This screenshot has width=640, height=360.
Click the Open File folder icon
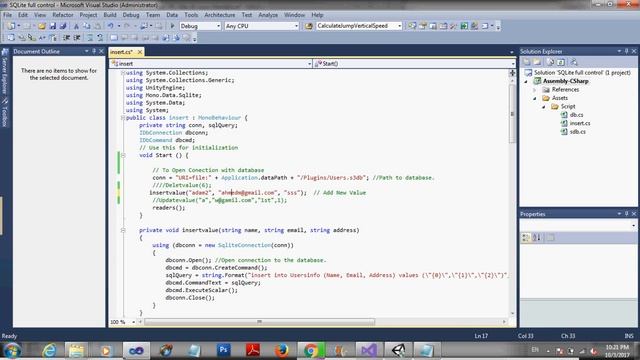point(42,26)
